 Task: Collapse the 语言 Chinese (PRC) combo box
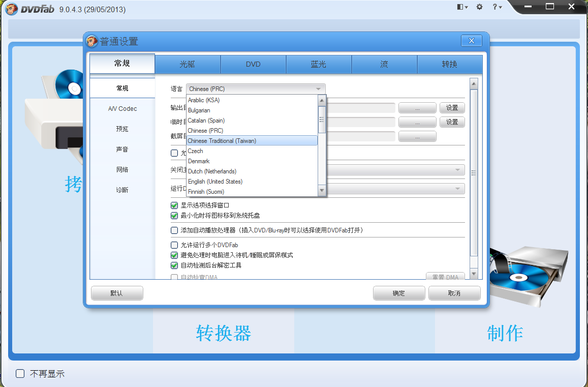click(256, 89)
